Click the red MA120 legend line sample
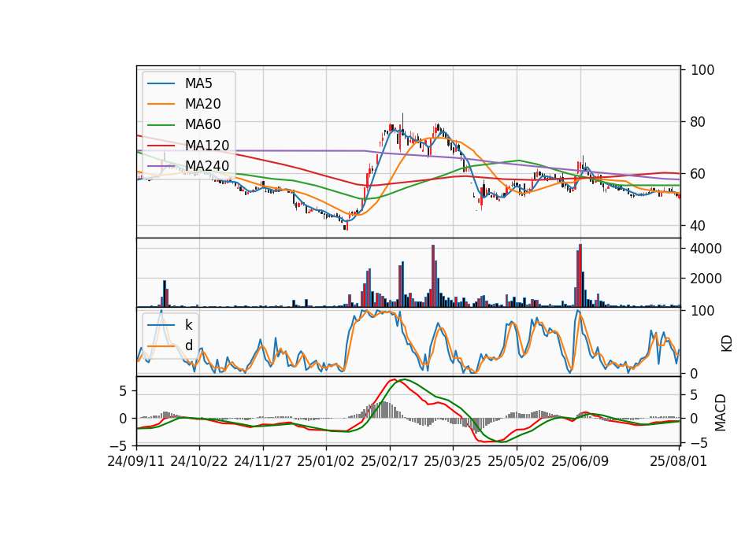This screenshot has width=756, height=543. coord(161,146)
